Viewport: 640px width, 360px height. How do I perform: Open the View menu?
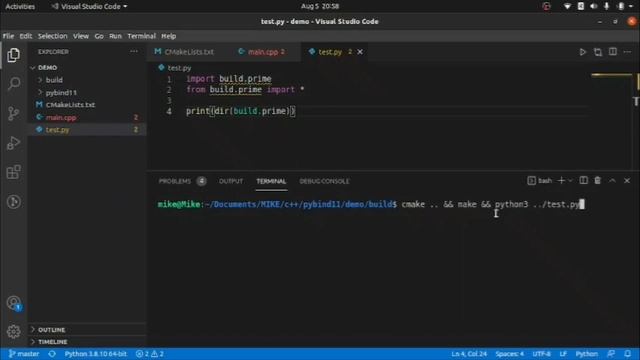(x=80, y=36)
